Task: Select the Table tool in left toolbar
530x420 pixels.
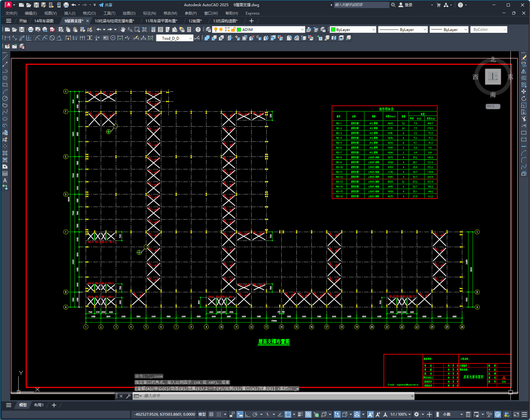Action: click(x=5, y=174)
